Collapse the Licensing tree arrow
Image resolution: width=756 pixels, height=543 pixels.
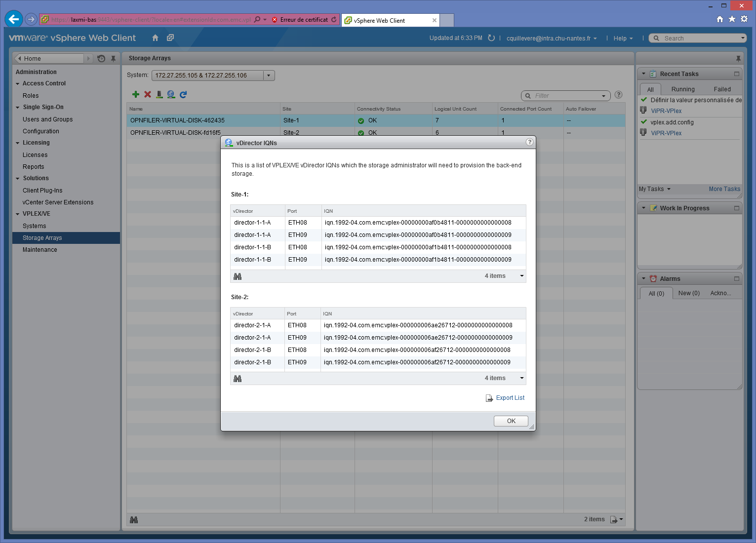[18, 143]
